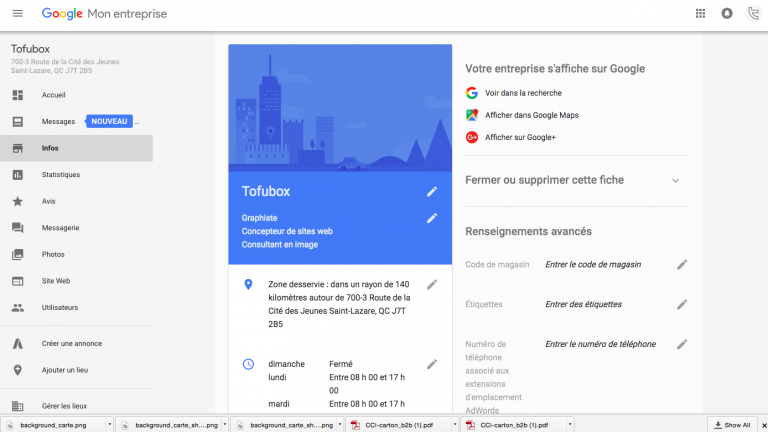
Task: Edit the Tofubox business name pencil
Action: point(432,192)
